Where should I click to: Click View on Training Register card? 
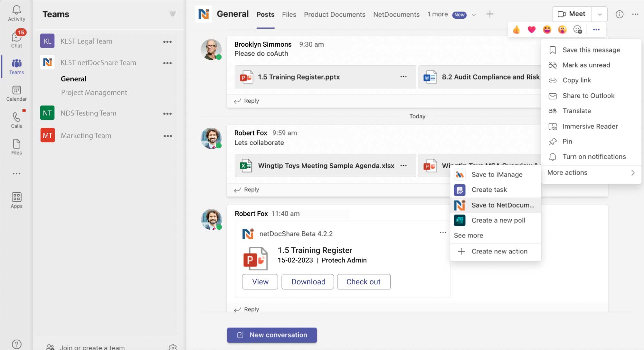click(260, 282)
